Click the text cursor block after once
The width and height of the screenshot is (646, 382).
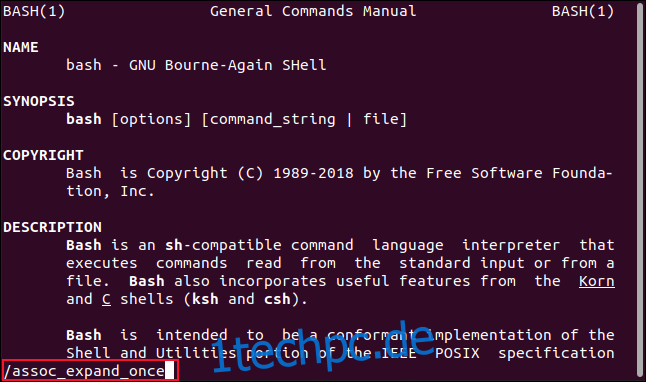tap(169, 370)
